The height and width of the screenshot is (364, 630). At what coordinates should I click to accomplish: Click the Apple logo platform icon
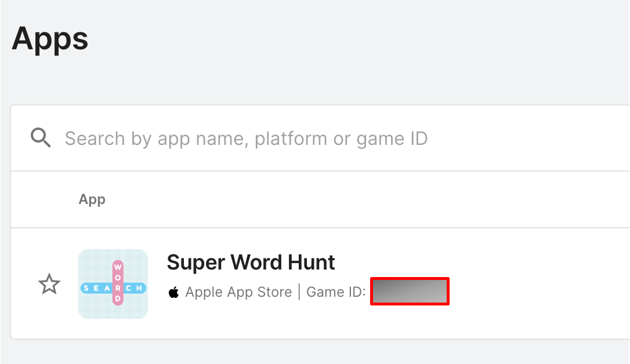pyautogui.click(x=173, y=292)
